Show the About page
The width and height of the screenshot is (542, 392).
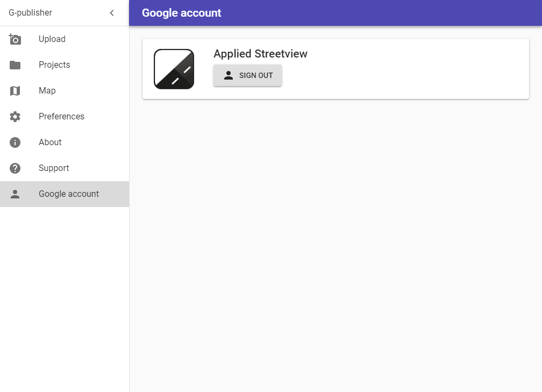65,142
